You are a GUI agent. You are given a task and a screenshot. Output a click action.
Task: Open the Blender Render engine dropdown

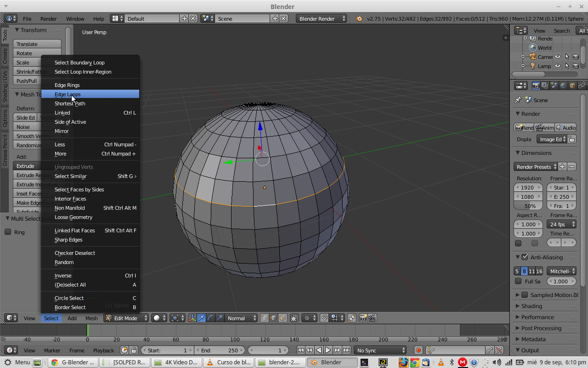pos(322,19)
